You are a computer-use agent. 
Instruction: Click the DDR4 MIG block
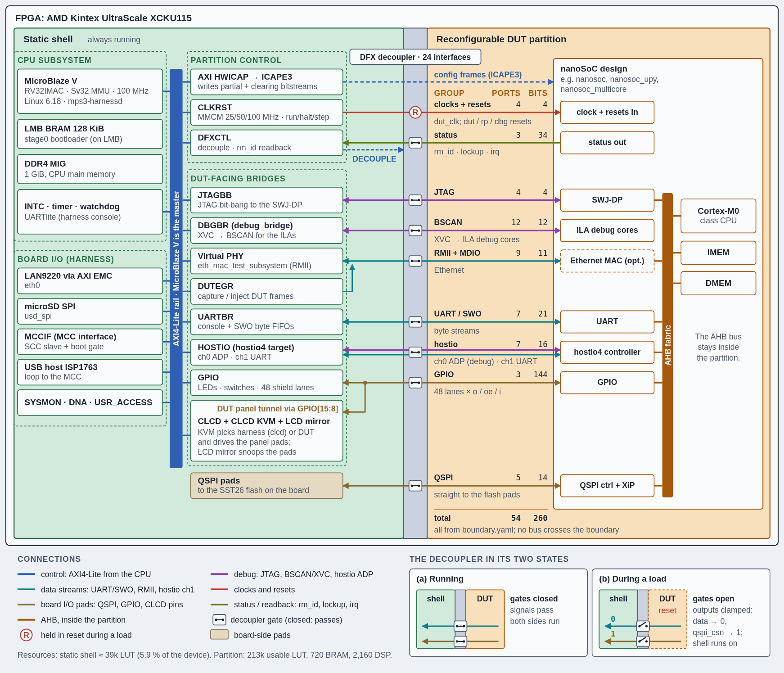[90, 169]
